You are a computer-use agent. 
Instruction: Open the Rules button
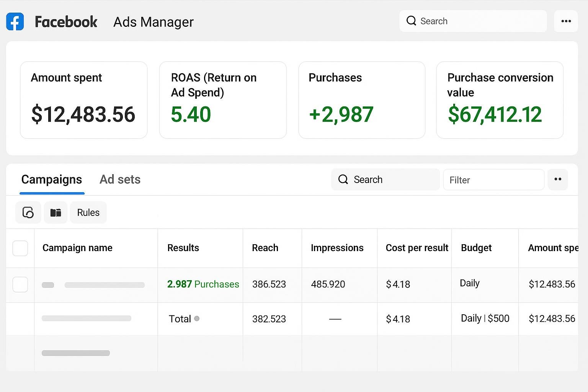pos(88,212)
